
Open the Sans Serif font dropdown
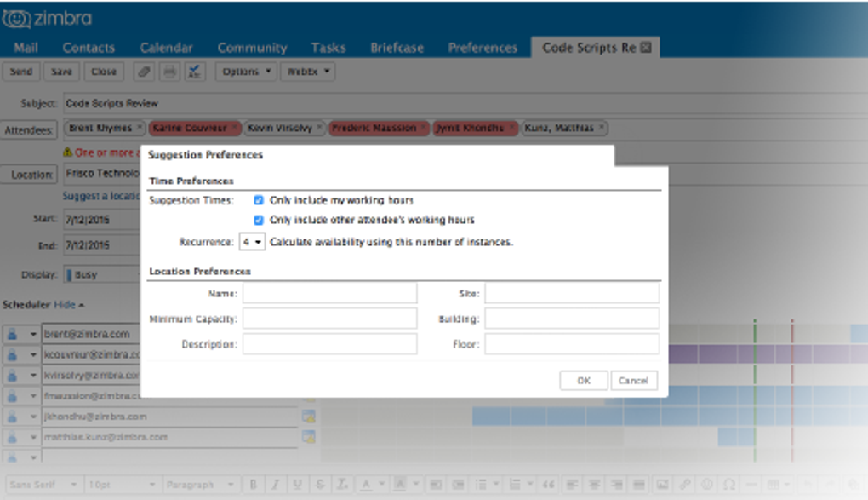tap(43, 485)
